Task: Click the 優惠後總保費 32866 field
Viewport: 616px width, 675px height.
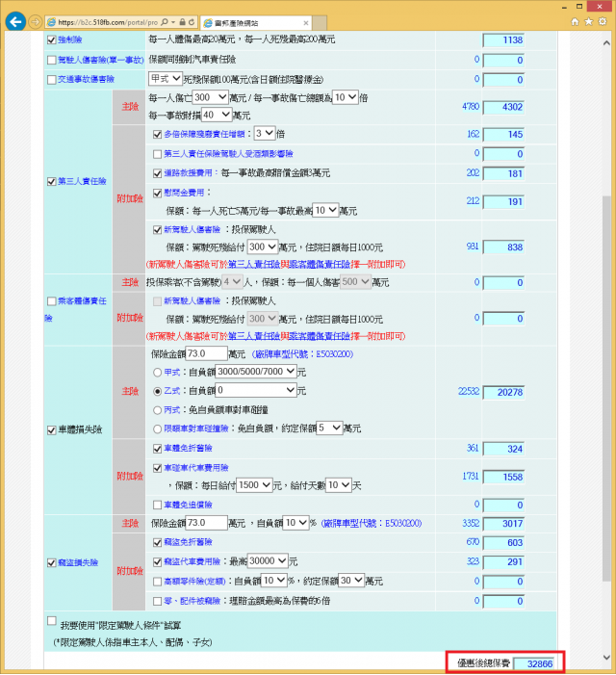Action: click(x=534, y=663)
